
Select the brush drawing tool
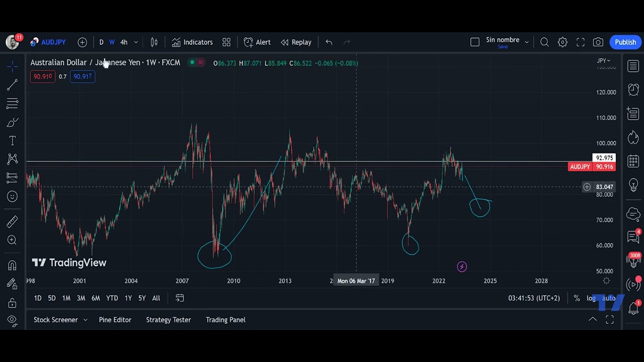tap(13, 122)
